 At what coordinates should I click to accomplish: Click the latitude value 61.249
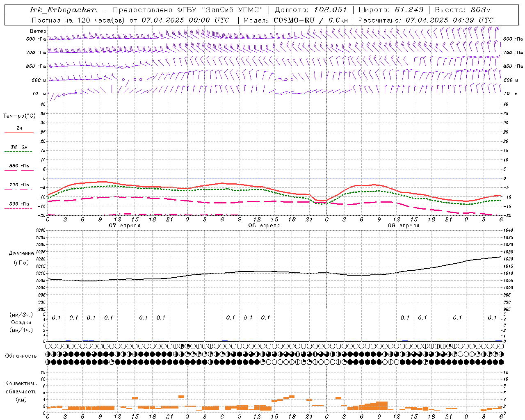(x=409, y=10)
